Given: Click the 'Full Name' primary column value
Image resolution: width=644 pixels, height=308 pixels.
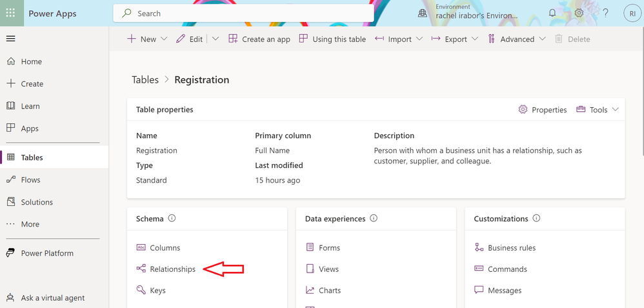Looking at the screenshot, I should point(272,150).
